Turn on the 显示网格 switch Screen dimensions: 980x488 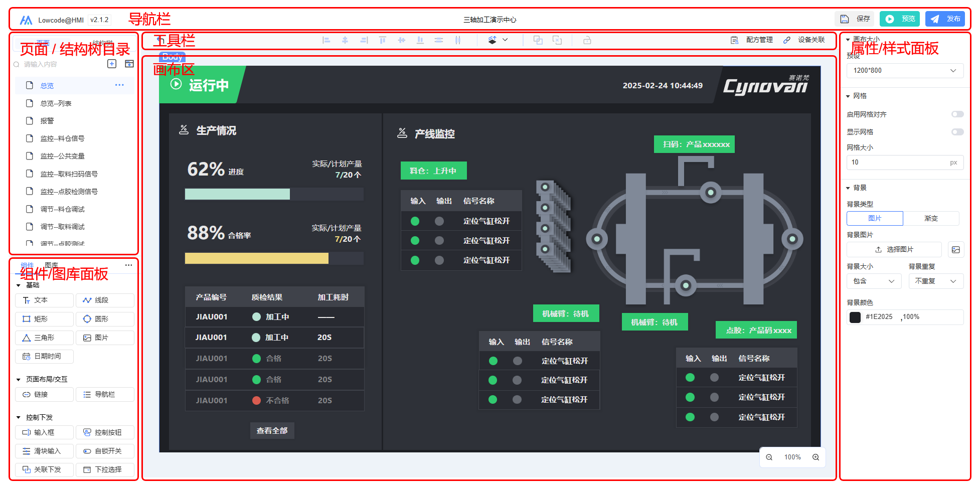(957, 132)
